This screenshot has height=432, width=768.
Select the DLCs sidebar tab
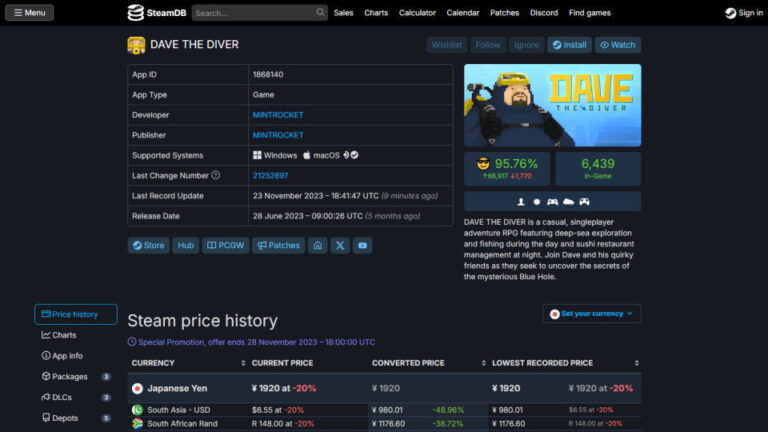(75, 397)
